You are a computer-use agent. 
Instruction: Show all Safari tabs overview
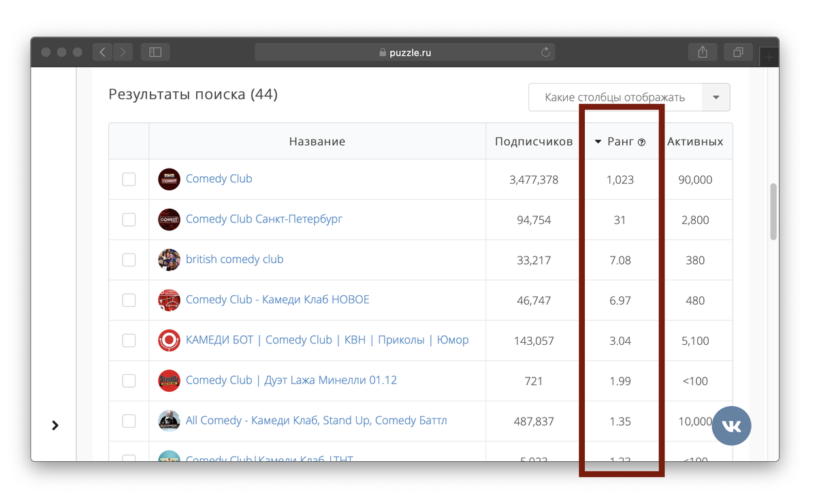(x=738, y=52)
